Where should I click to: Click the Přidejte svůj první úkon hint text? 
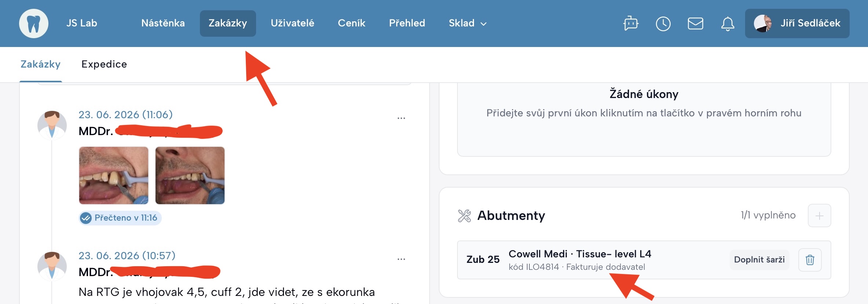[x=644, y=113]
